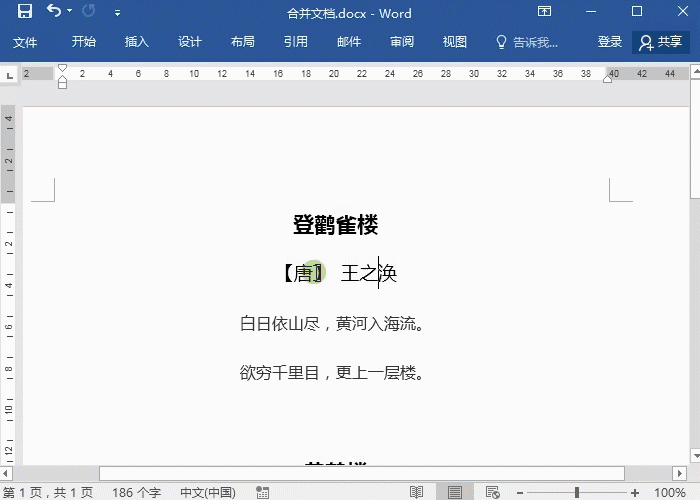Image resolution: width=700 pixels, height=500 pixels.
Task: Open the 文件 (File) tab
Action: [x=25, y=42]
